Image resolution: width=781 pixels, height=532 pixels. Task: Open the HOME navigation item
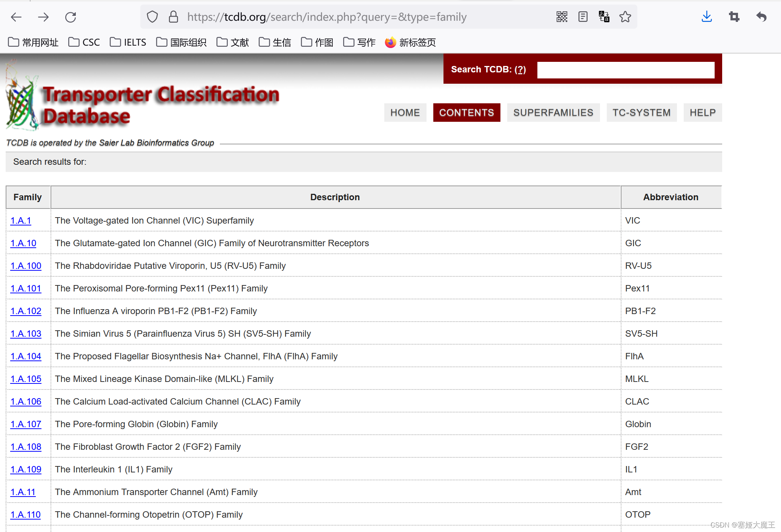405,112
